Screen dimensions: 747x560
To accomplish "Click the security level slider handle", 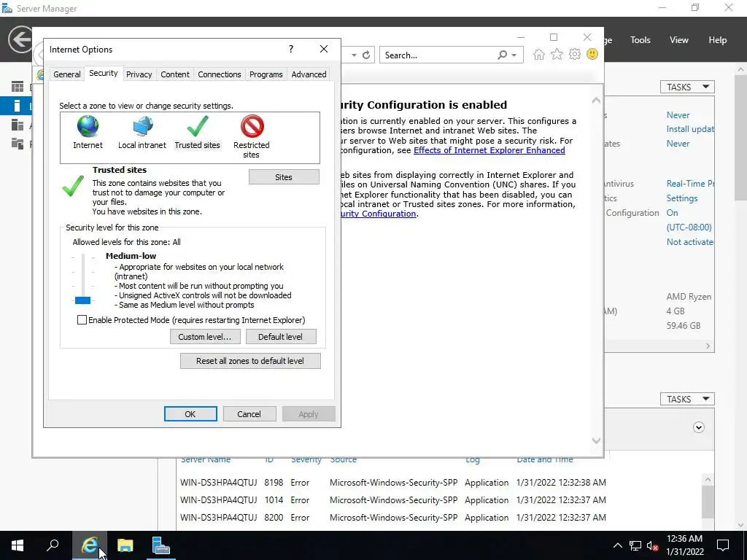I will (x=83, y=300).
